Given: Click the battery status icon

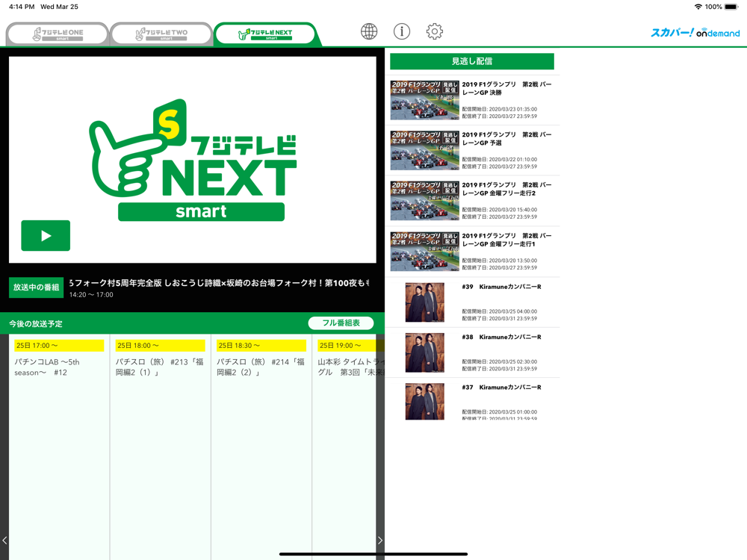Looking at the screenshot, I should (x=731, y=7).
